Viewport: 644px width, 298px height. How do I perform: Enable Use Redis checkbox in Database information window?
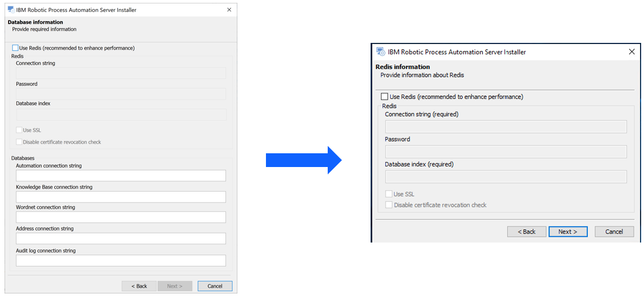(x=15, y=48)
